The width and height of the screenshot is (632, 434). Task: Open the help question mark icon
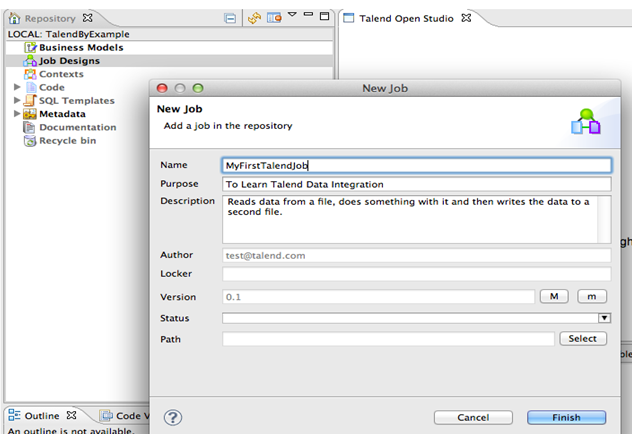(173, 417)
